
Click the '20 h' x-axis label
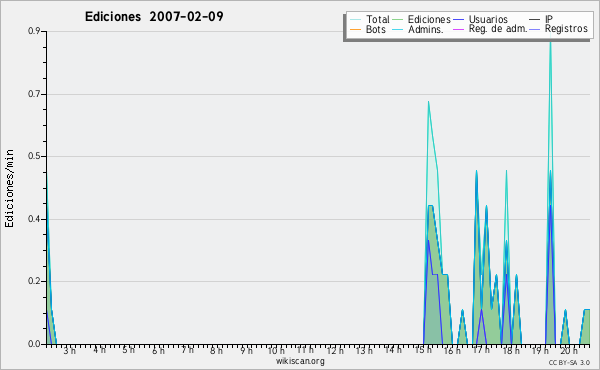tap(569, 350)
